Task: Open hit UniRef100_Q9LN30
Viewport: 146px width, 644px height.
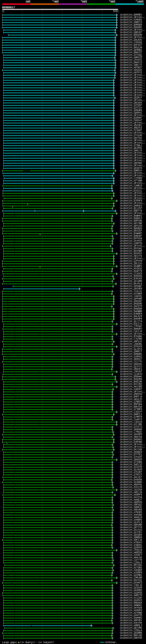Action: pos(131,40)
